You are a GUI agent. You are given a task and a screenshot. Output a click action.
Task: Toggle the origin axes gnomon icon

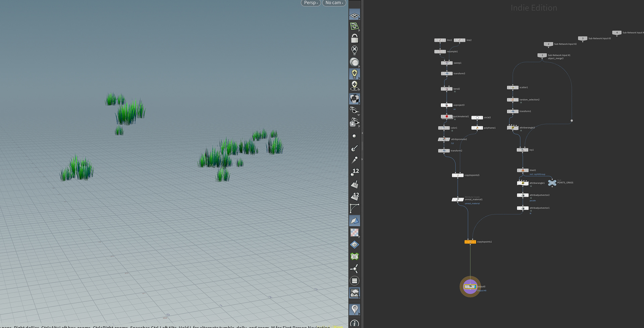(x=355, y=269)
